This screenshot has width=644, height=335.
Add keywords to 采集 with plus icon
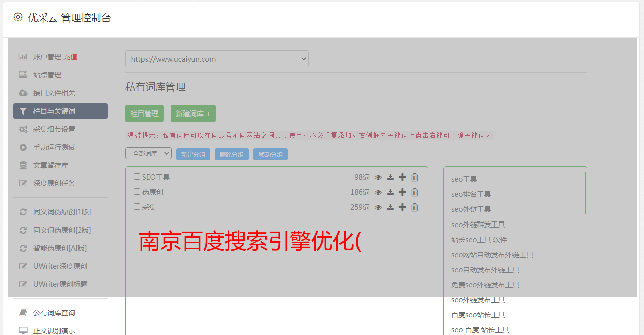tap(402, 207)
